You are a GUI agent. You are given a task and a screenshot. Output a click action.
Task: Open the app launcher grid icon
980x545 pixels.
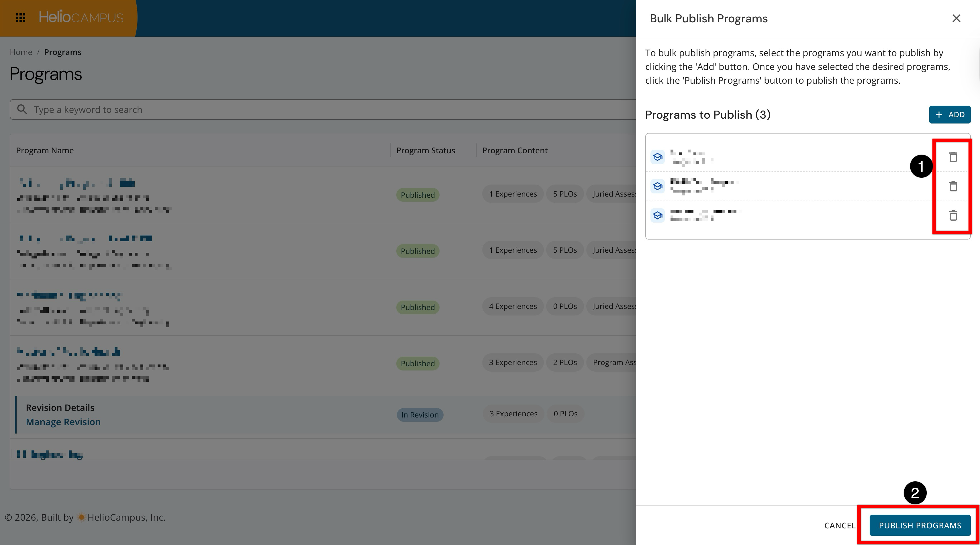(x=21, y=17)
